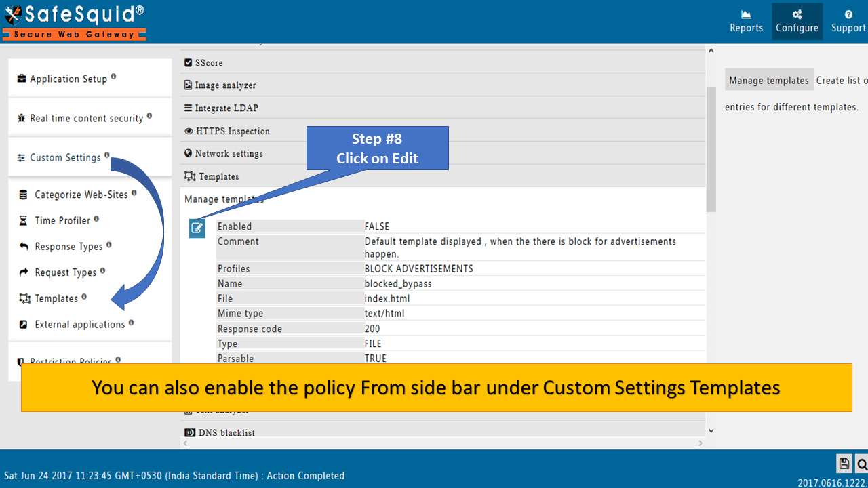Screen dimensions: 868x488
Task: Expand the DNS blacklist section
Action: [443, 432]
